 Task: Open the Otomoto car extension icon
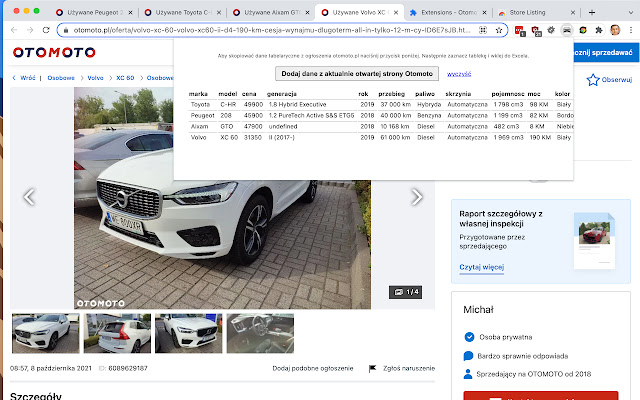point(567,30)
